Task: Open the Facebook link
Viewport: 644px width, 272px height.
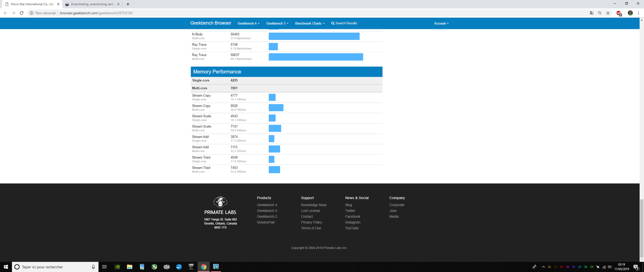Action: point(353,217)
